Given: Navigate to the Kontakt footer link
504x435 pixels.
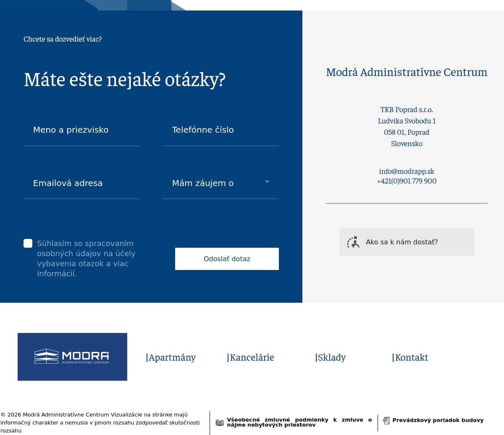Looking at the screenshot, I should tap(410, 358).
